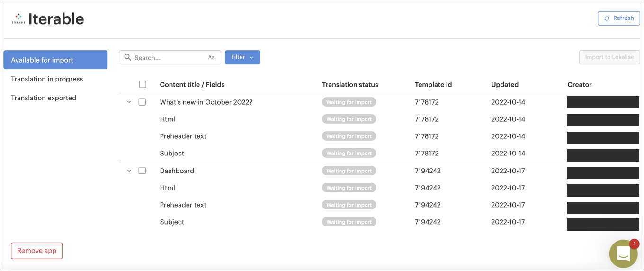This screenshot has width=644, height=271.
Task: Click the Translation status column header
Action: coord(350,85)
